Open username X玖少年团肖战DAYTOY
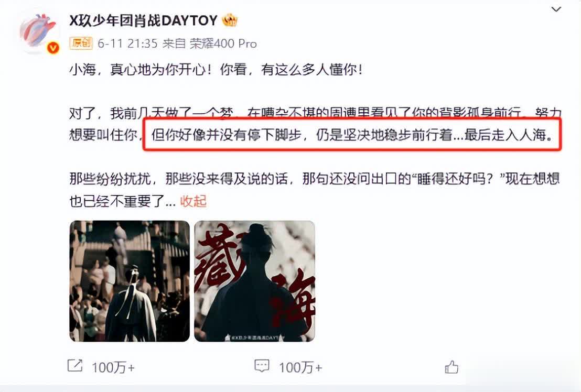The image size is (581, 392). [x=143, y=20]
